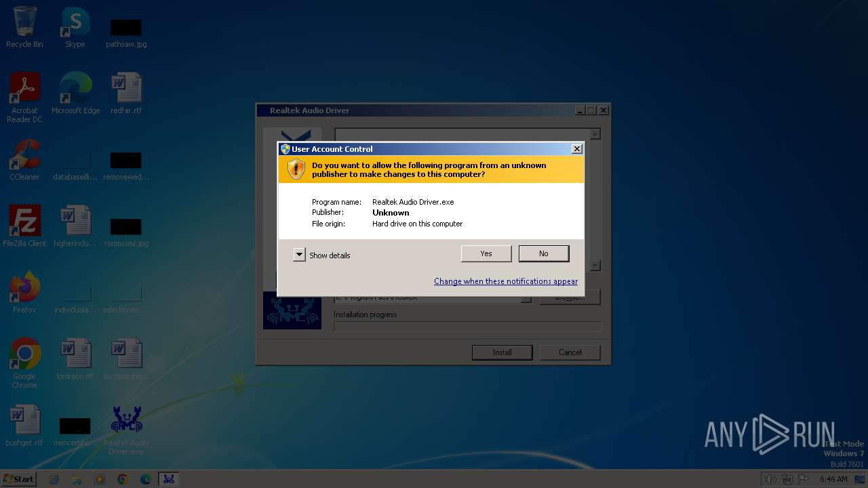Select databaseilli desktop file
Image resolution: width=868 pixels, height=488 pixels.
point(75,165)
